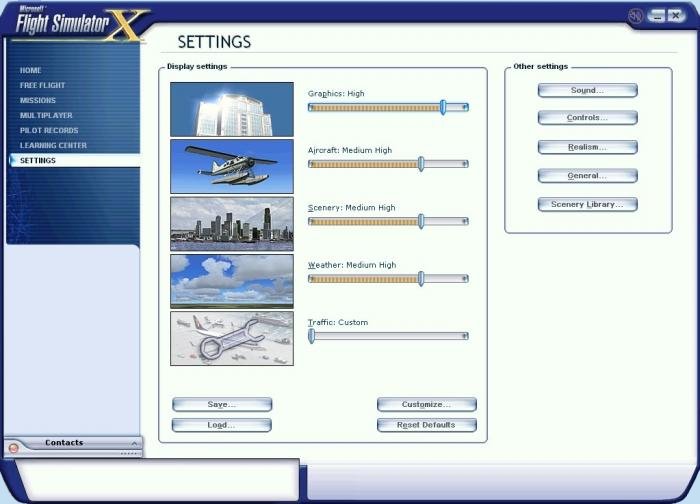The width and height of the screenshot is (700, 504).
Task: Click the Aircraft seaplane thumbnail image
Action: click(232, 166)
